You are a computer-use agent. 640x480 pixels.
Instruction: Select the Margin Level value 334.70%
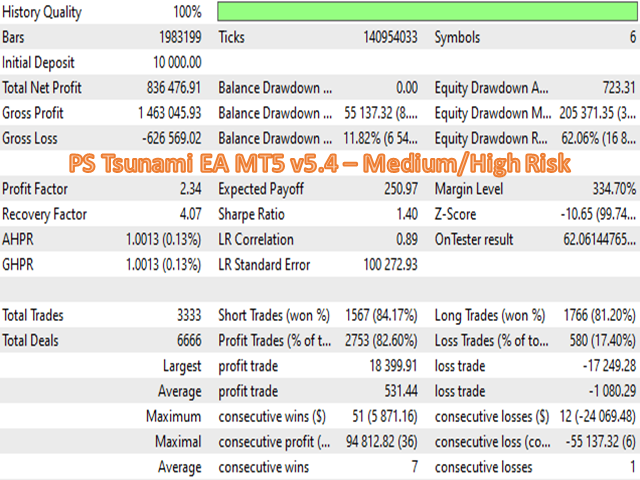tap(614, 189)
